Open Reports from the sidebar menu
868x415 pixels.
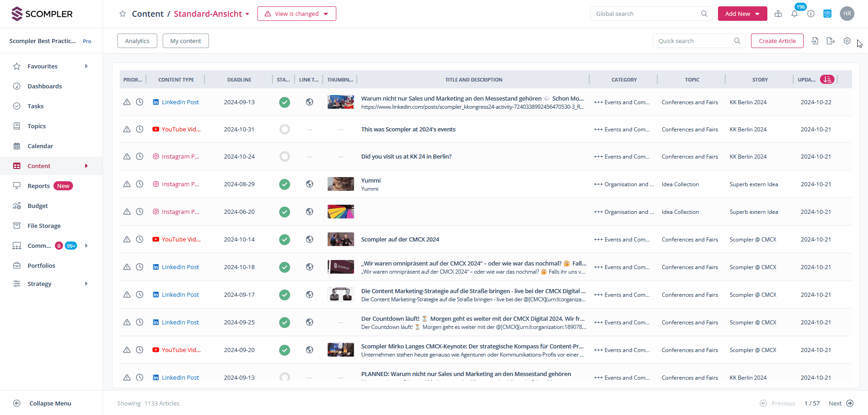coord(39,186)
